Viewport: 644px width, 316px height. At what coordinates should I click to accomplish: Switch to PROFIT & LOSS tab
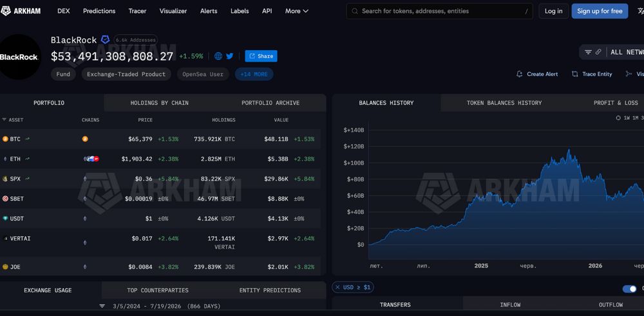pos(616,103)
